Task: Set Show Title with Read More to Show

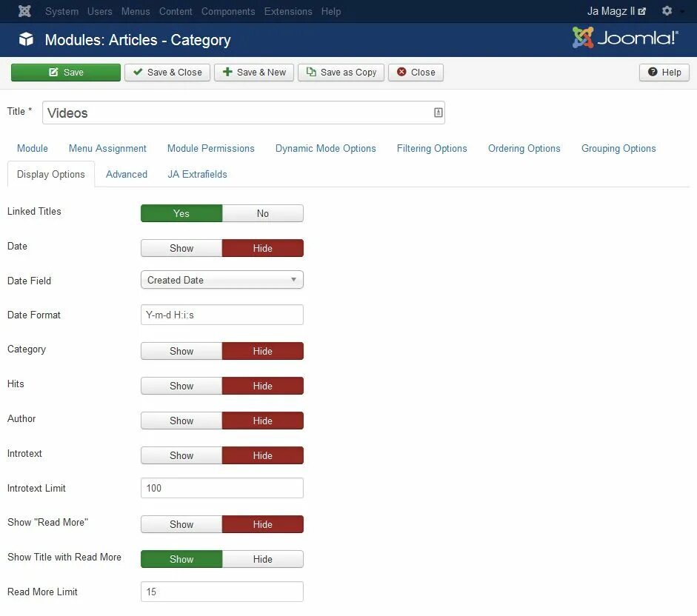Action: click(181, 559)
